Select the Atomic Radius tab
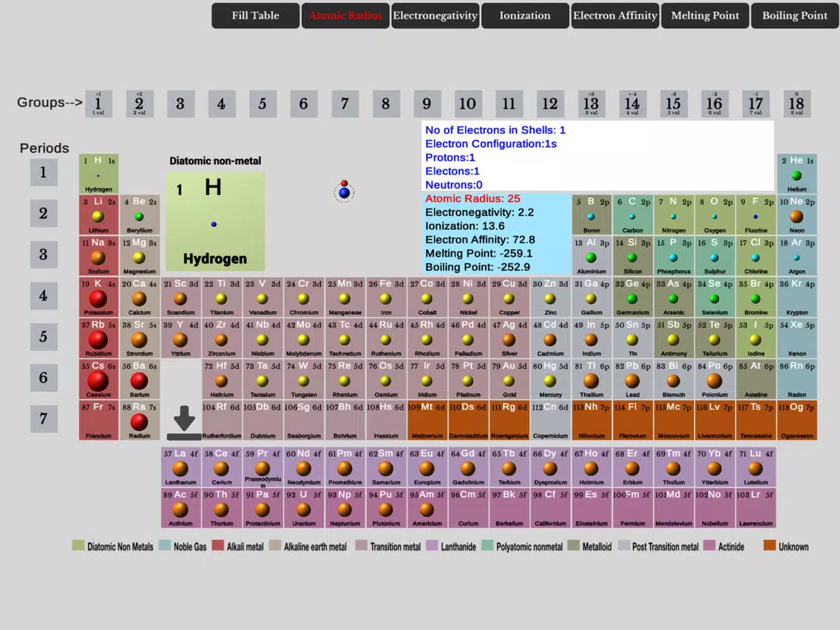 (345, 16)
